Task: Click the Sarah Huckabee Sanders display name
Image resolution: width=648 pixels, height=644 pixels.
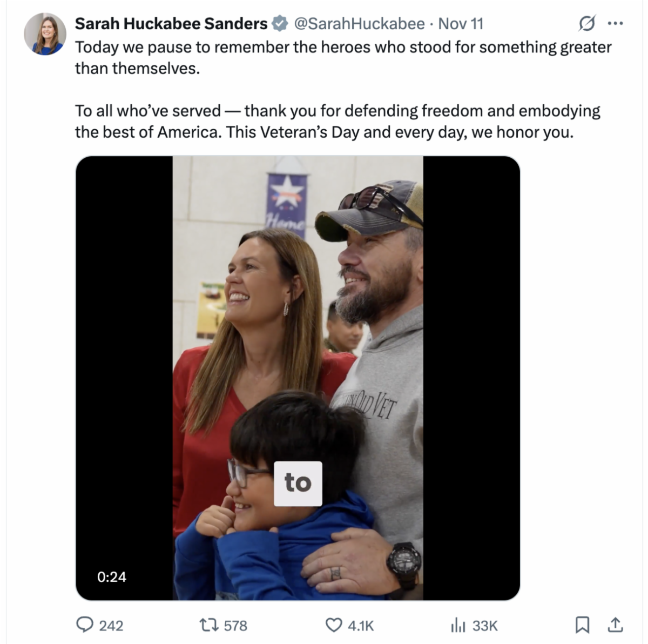Action: pos(171,24)
